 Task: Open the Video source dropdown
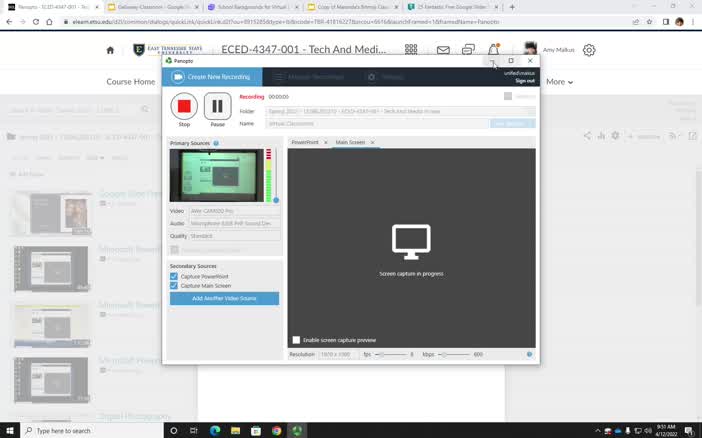click(235, 211)
